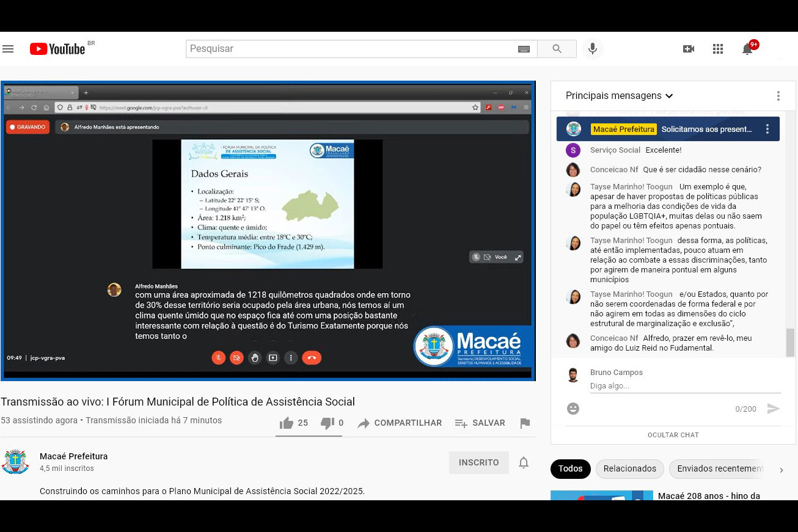Open the on-screen keyboard icon in search
This screenshot has width=798, height=532.
click(x=524, y=49)
